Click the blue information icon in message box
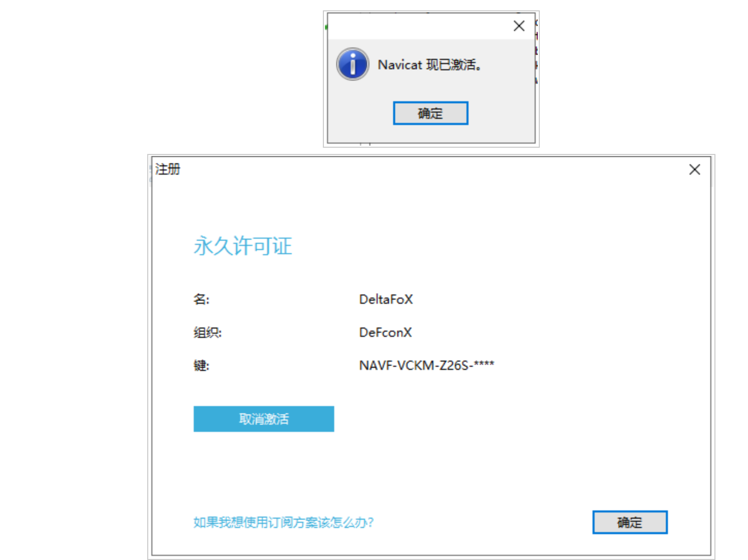 pos(353,65)
